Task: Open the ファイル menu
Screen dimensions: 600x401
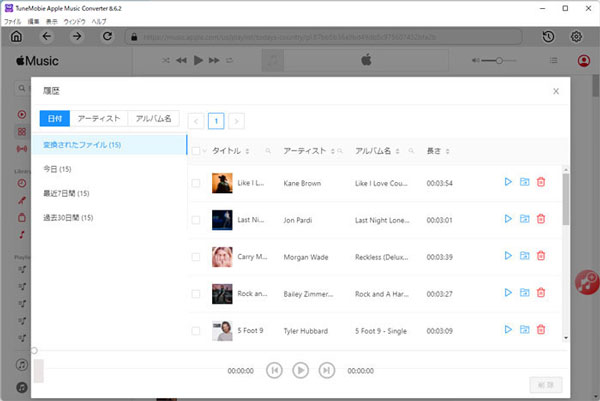Action: [13, 21]
